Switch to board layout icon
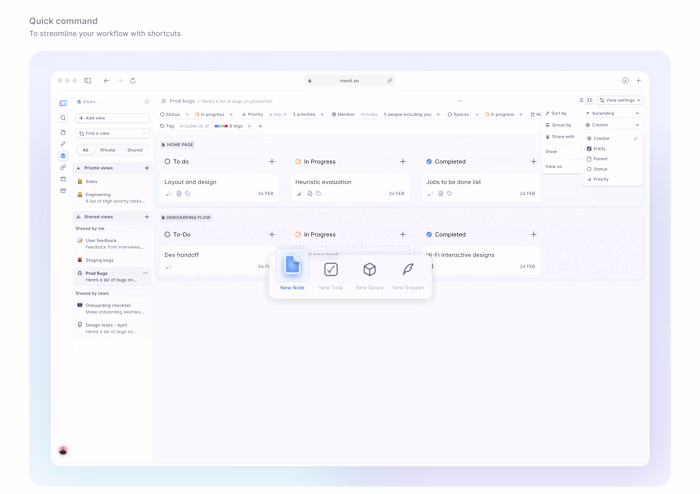 [x=589, y=100]
